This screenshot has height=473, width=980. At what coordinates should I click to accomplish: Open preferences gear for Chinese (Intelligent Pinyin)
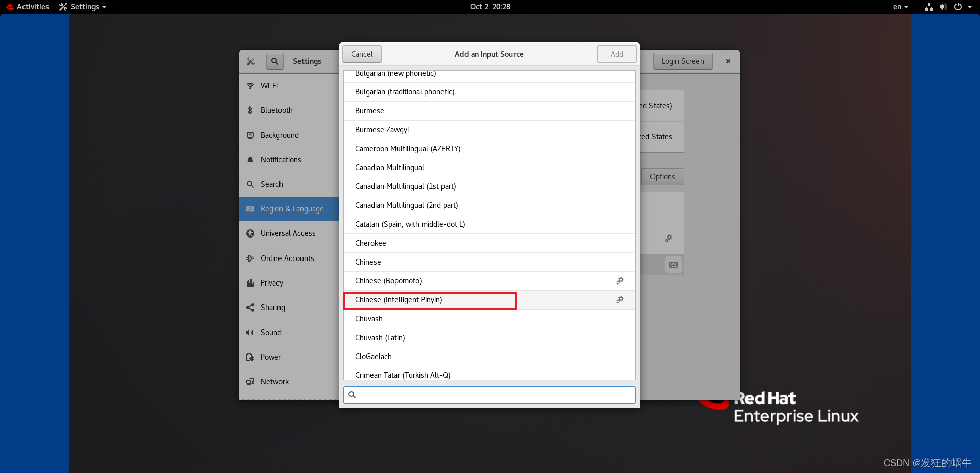point(620,300)
